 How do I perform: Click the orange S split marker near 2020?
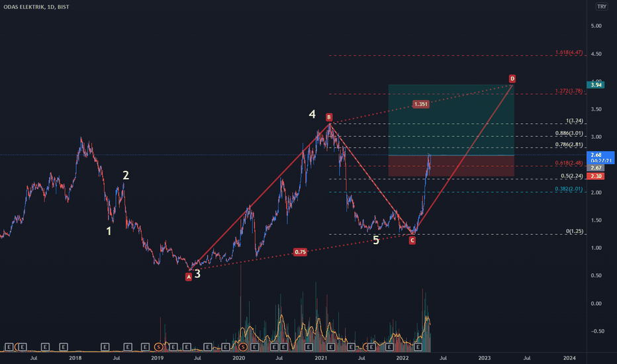coord(243,347)
